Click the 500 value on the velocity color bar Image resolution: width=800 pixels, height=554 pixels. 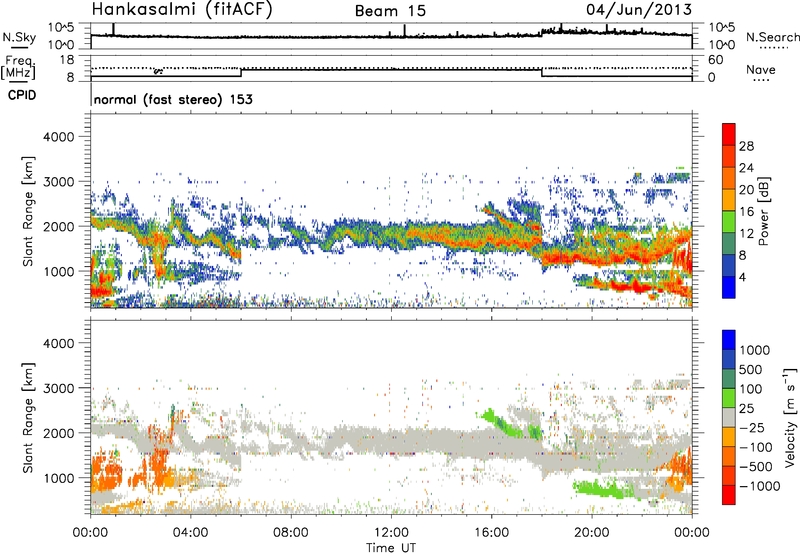coord(751,370)
